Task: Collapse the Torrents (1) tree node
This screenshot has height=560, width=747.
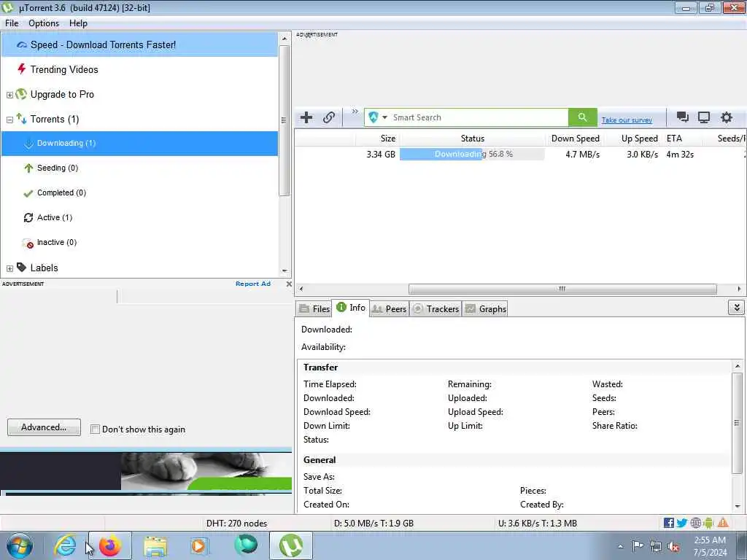Action: coord(9,120)
